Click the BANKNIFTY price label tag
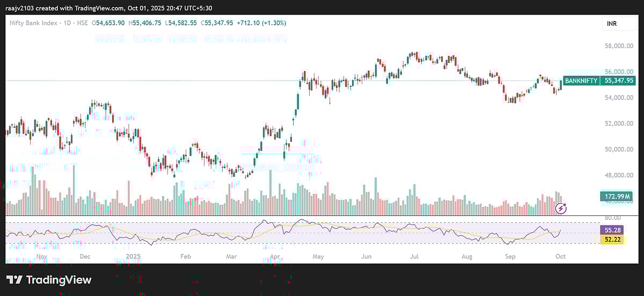Viewport: 644px width, 296px height. coord(581,81)
